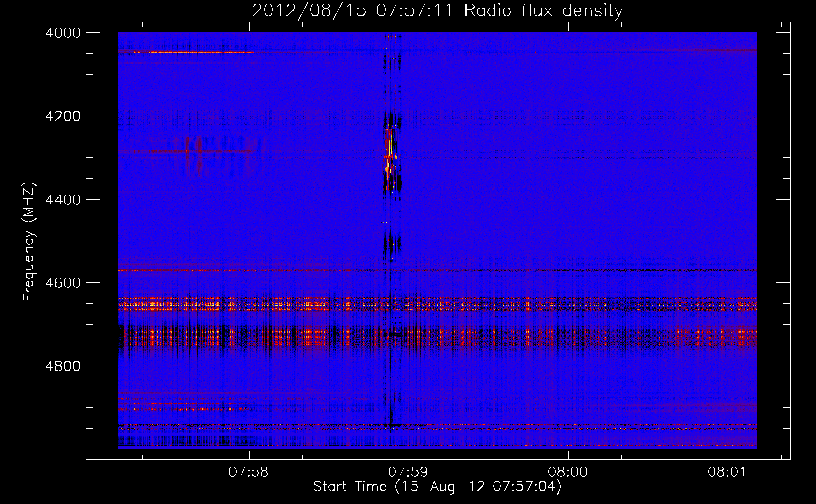816x504 pixels.
Task: Click the 07:58 time tick label
Action: pyautogui.click(x=249, y=472)
